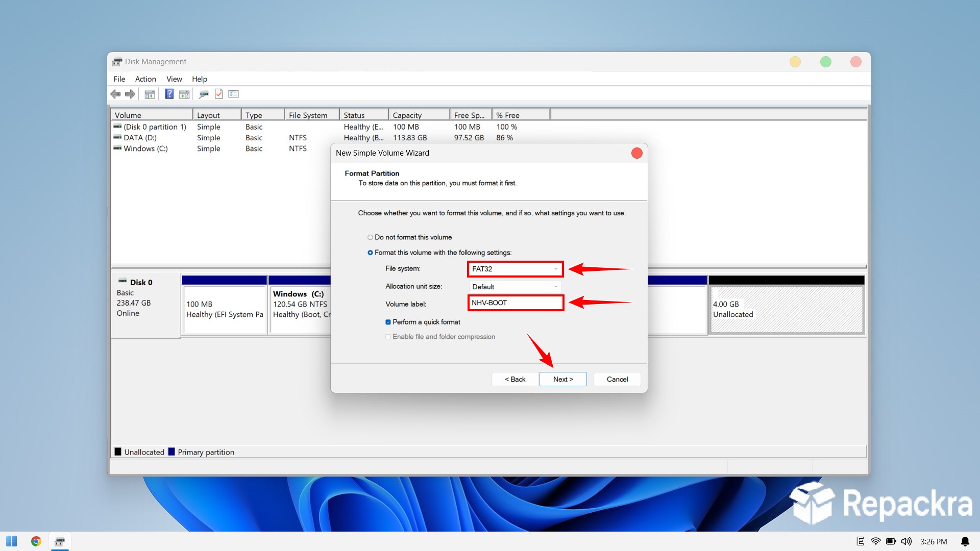
Task: Sort by the % Free column header
Action: point(521,115)
